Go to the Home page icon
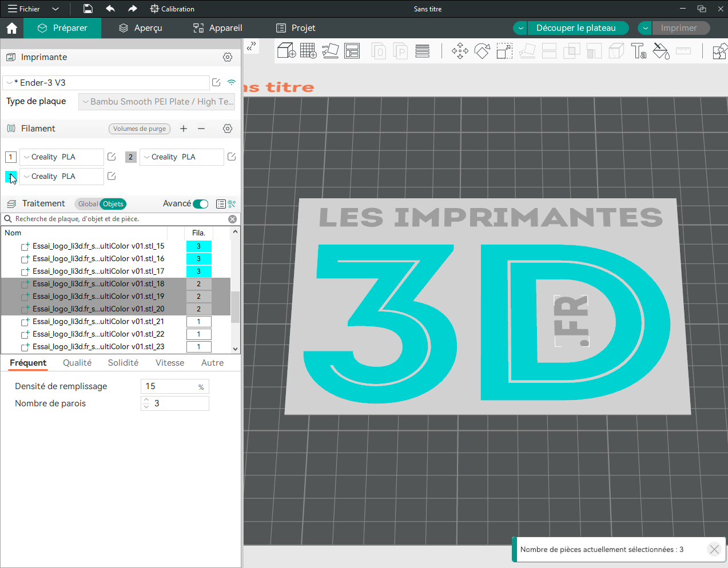The height and width of the screenshot is (568, 728). pyautogui.click(x=12, y=28)
